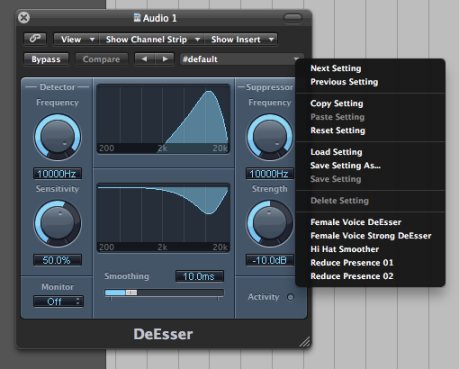Choose Reset Setting in the menu
This screenshot has height=369, width=459.
[338, 130]
